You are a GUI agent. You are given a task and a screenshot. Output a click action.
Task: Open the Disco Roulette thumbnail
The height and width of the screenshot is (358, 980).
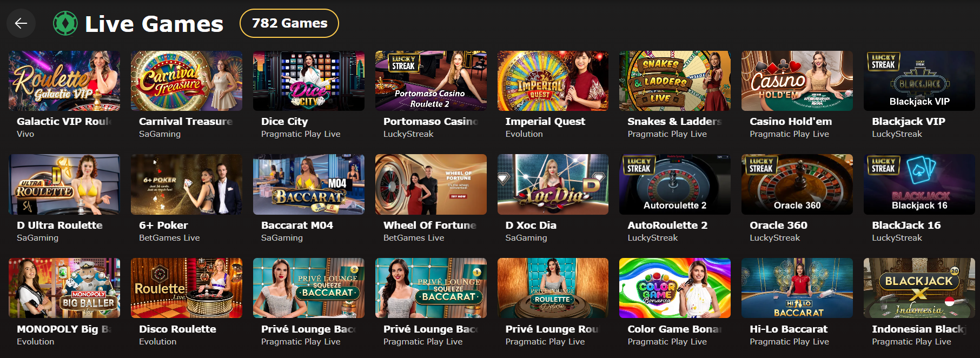(187, 288)
